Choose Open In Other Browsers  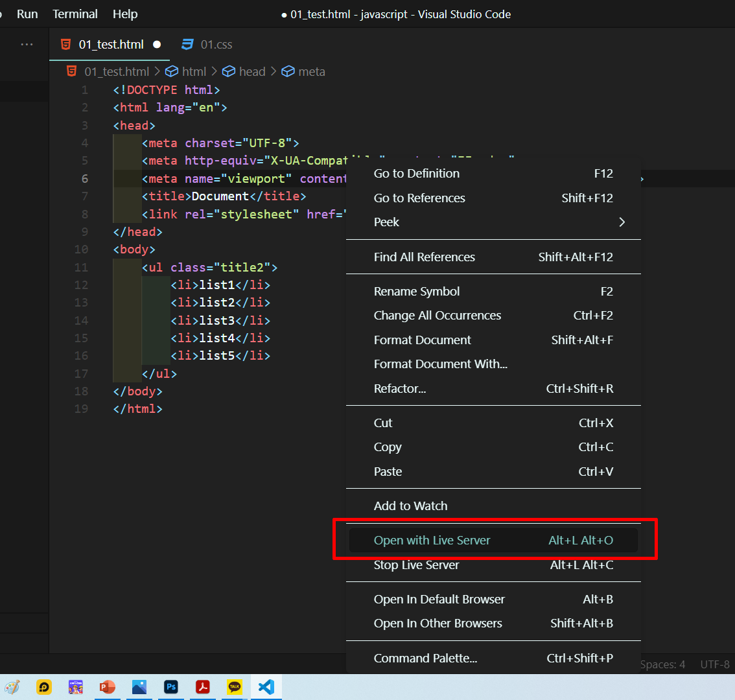pos(493,623)
